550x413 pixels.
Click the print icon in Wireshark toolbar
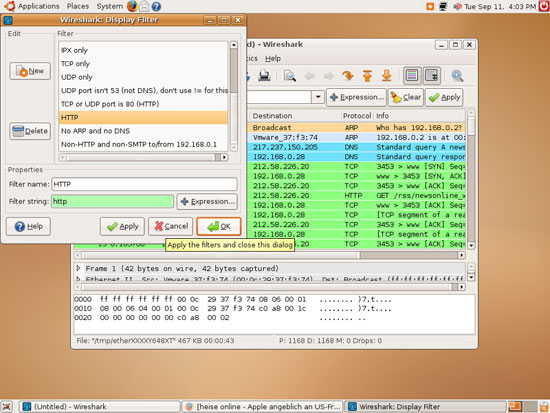tap(264, 76)
